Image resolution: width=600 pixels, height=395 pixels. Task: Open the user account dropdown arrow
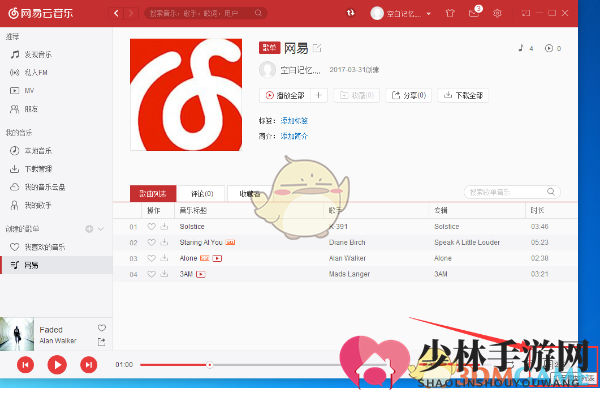point(429,14)
